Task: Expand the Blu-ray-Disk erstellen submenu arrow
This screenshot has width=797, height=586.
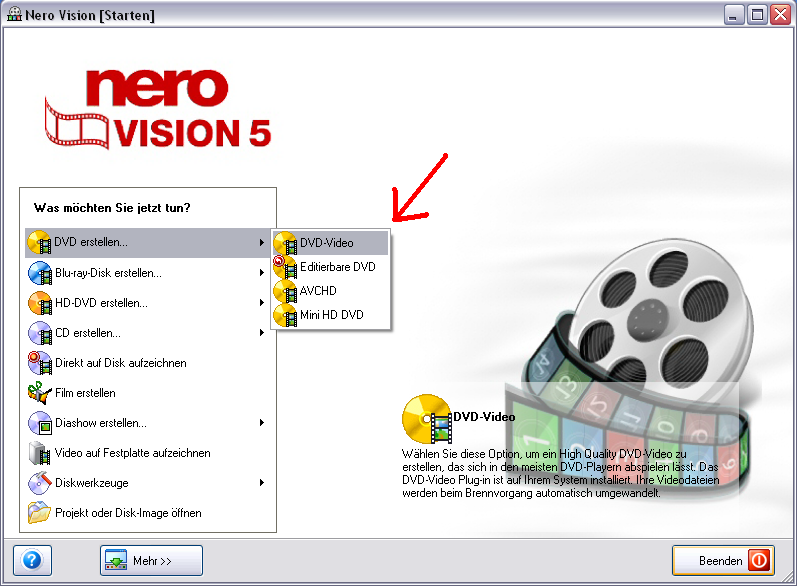Action: click(x=262, y=273)
